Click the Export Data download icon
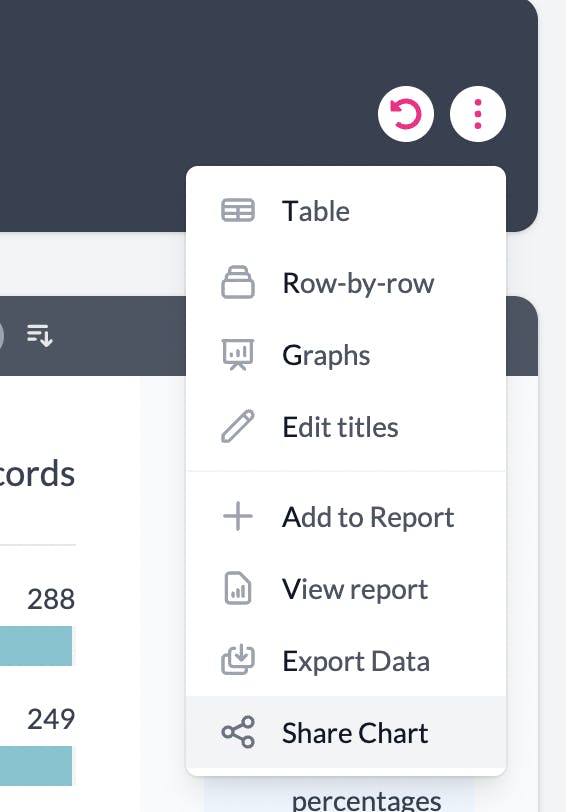The height and width of the screenshot is (812, 566). click(238, 660)
